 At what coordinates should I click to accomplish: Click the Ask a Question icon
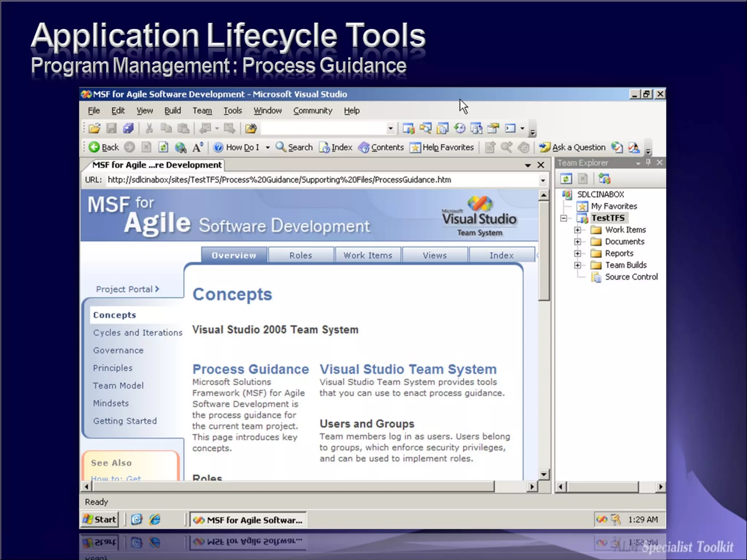(545, 147)
